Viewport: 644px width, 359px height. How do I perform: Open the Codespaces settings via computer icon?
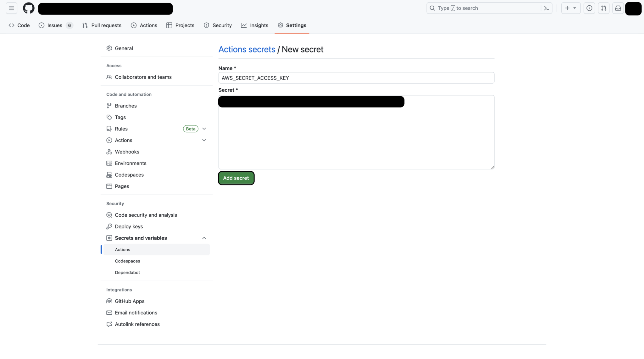pos(109,175)
